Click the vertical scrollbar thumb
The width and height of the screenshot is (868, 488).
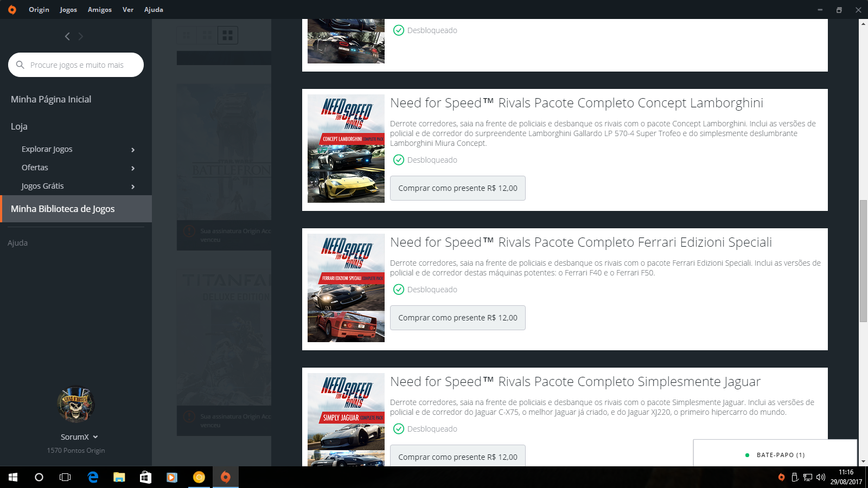tap(863, 260)
